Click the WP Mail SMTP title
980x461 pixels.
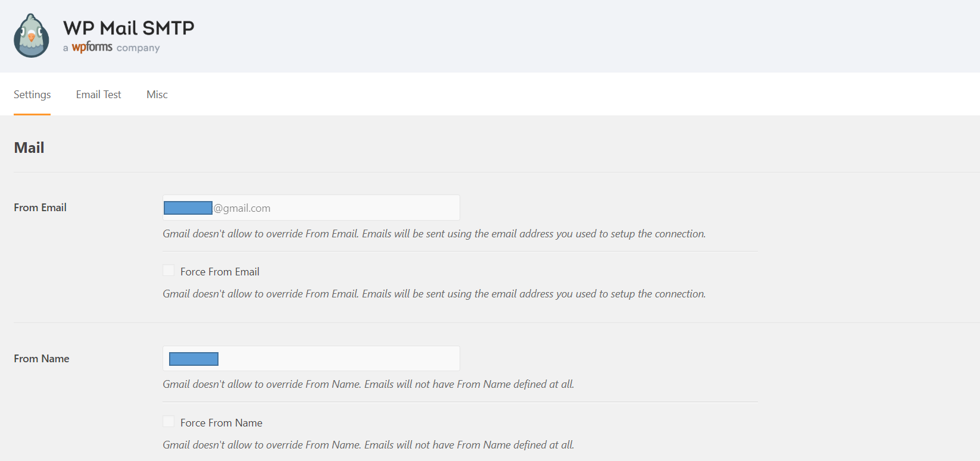[129, 28]
